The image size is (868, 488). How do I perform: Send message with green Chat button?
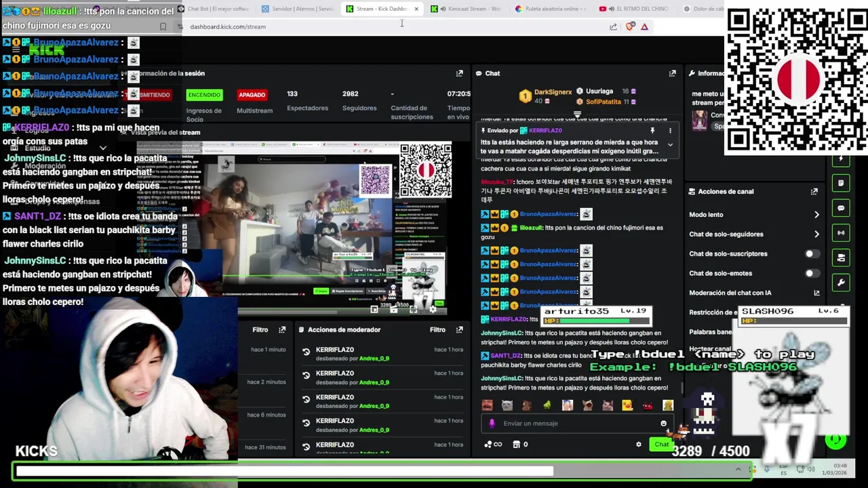pyautogui.click(x=661, y=445)
